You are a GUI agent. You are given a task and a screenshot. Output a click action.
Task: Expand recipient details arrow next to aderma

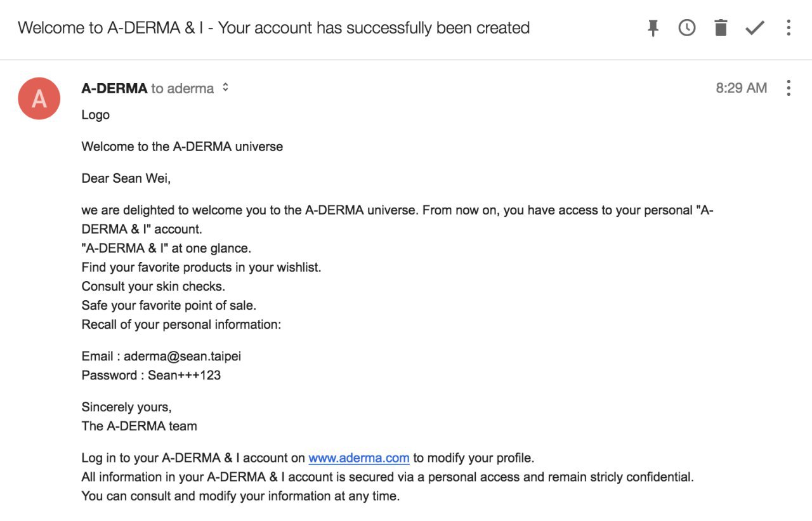225,88
